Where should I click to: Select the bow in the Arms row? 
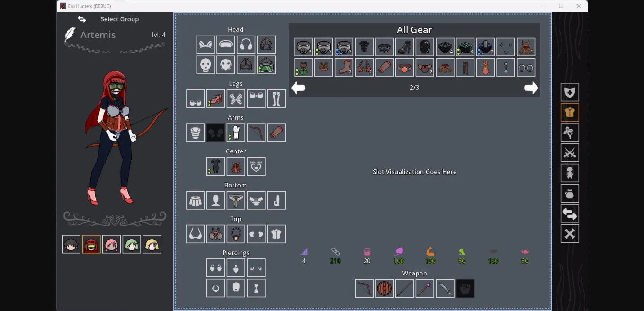pyautogui.click(x=256, y=133)
